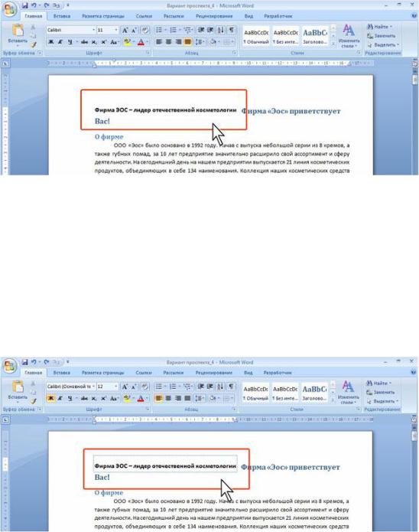
Task: Apply Обычный style in the upper window
Action: [x=256, y=36]
